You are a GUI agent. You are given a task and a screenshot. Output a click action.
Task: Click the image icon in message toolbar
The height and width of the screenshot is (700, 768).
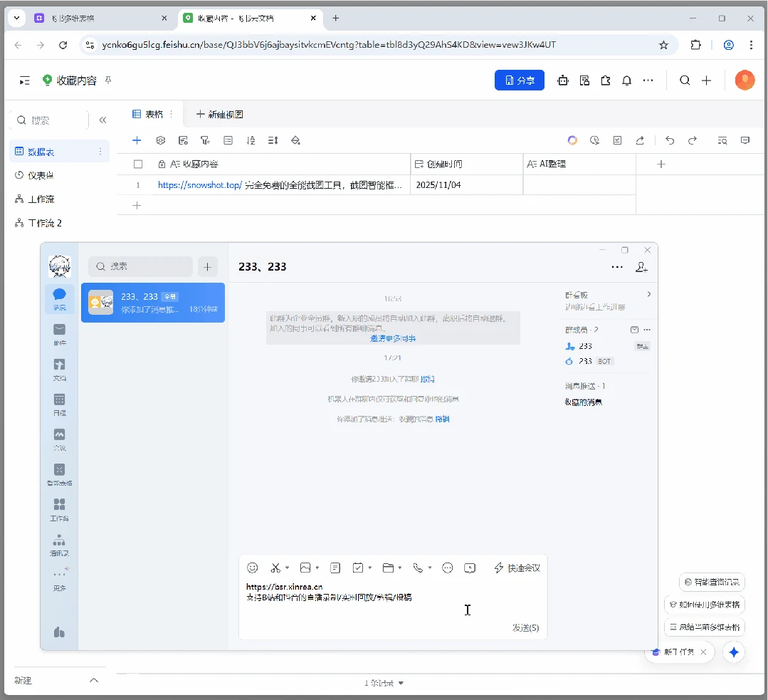pyautogui.click(x=305, y=568)
